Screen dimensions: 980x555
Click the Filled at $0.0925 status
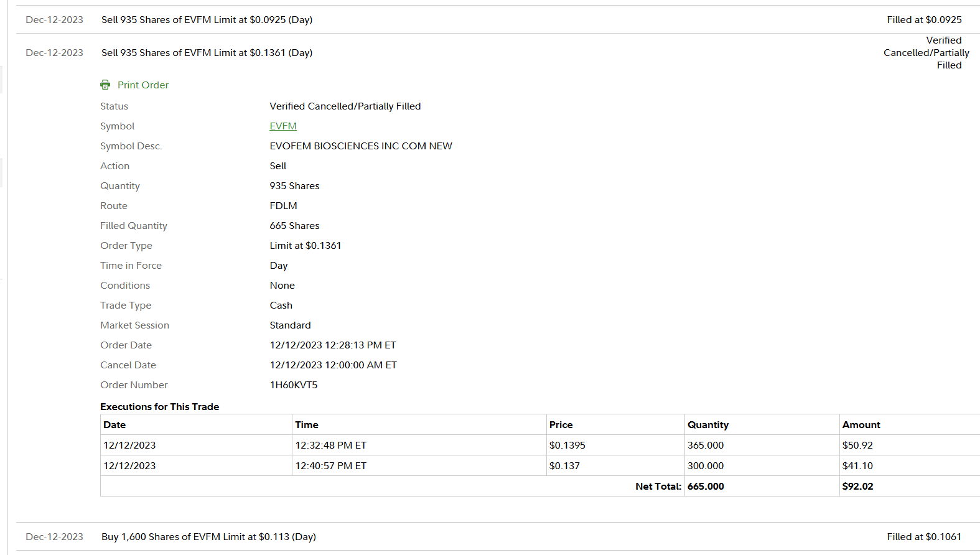(924, 20)
